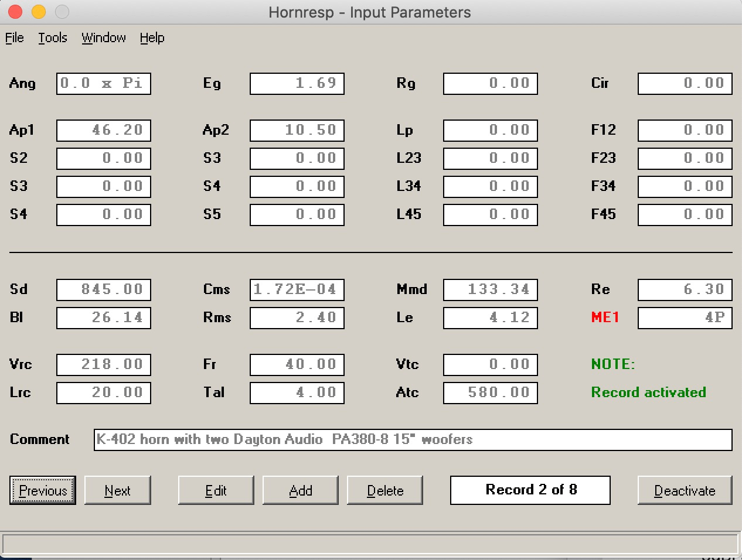Select the Re field with 6.30
The image size is (742, 560).
tap(685, 289)
